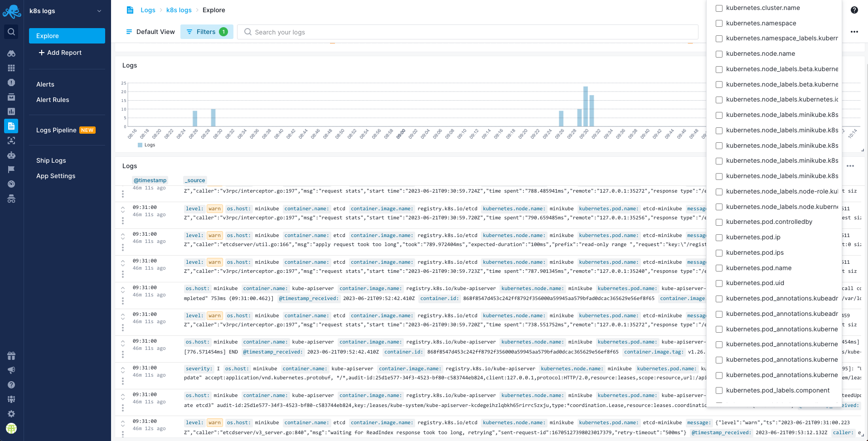Image resolution: width=868 pixels, height=441 pixels.
Task: Click the Add Report button
Action: coord(60,53)
